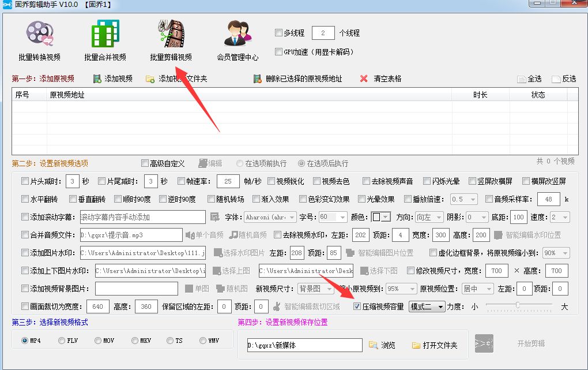Click the 打开文件夹 folder icon

(x=416, y=344)
